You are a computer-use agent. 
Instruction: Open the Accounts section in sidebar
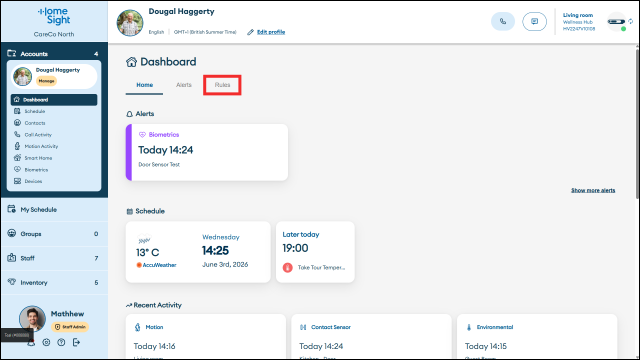click(54, 53)
